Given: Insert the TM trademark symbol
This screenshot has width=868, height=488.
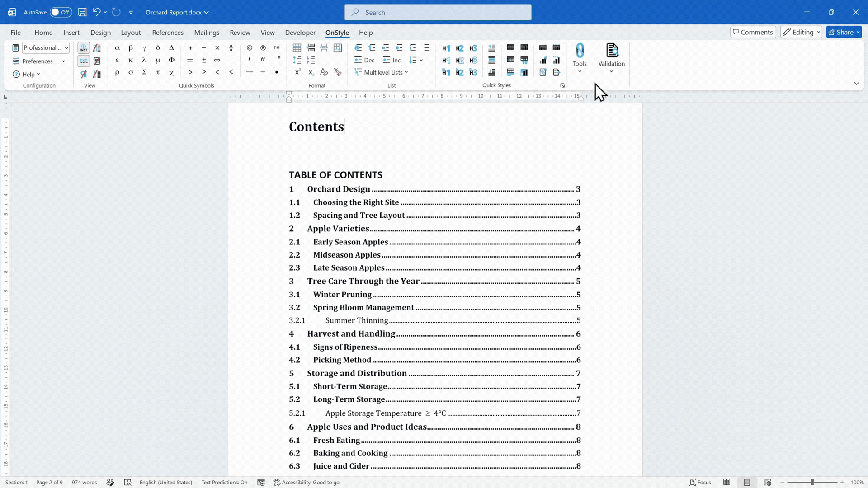Looking at the screenshot, I should click(x=277, y=48).
